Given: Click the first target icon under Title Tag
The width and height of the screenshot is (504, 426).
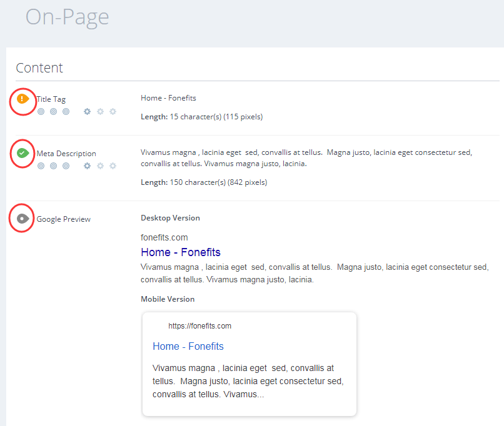Looking at the screenshot, I should (41, 112).
